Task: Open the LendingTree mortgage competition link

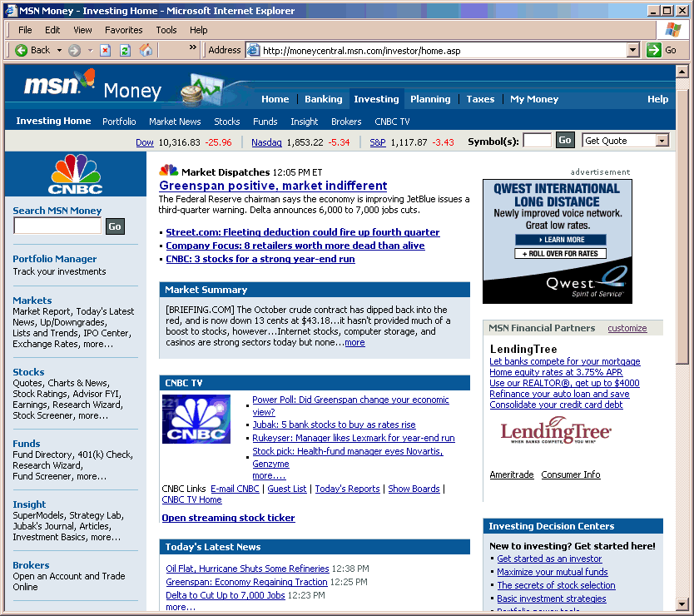Action: click(x=565, y=361)
